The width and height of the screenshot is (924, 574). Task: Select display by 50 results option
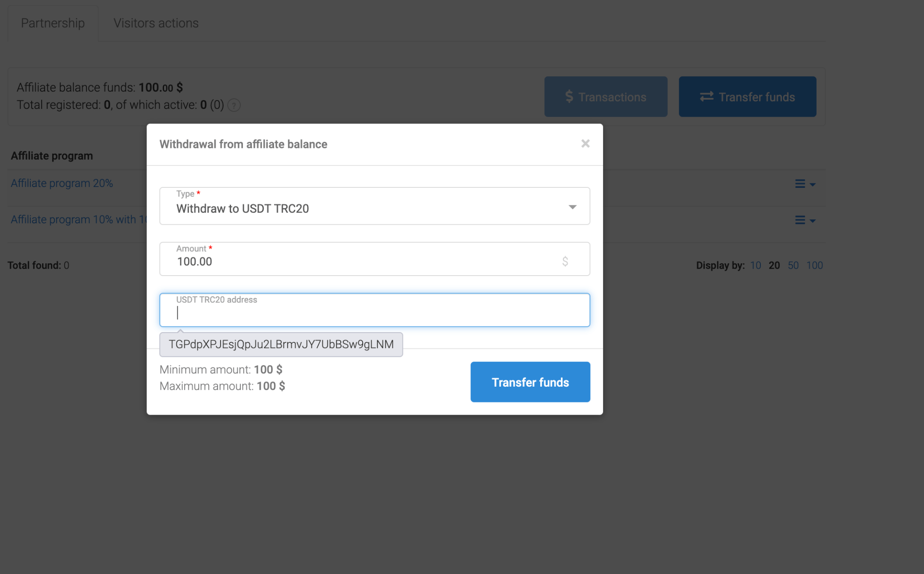(x=792, y=265)
